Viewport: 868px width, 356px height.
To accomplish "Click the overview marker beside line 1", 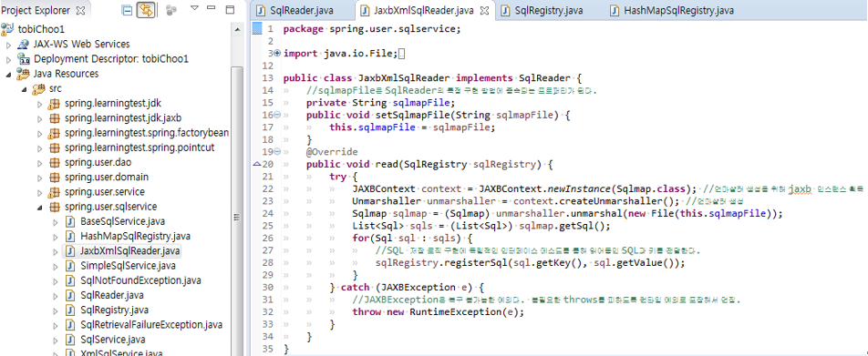I will [257, 29].
